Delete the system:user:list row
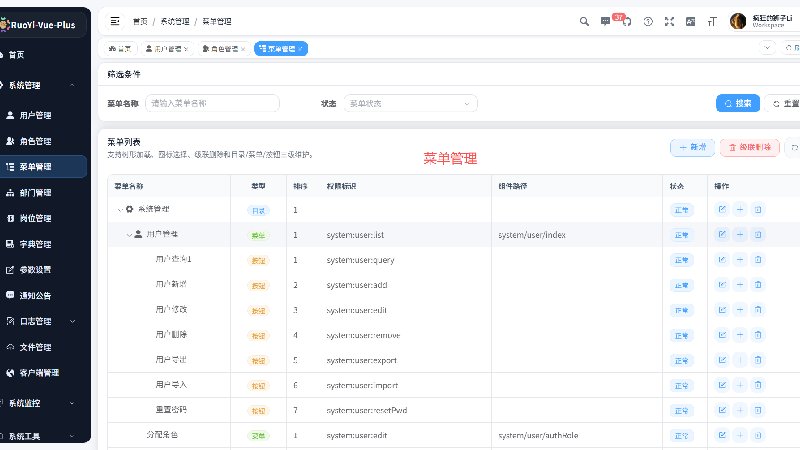Image resolution: width=800 pixels, height=450 pixels. click(758, 234)
